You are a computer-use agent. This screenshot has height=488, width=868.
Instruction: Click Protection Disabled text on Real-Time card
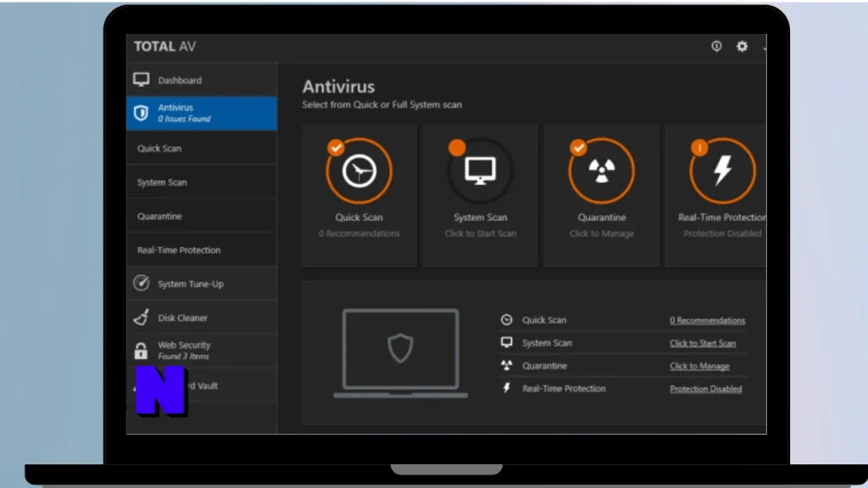(x=722, y=234)
